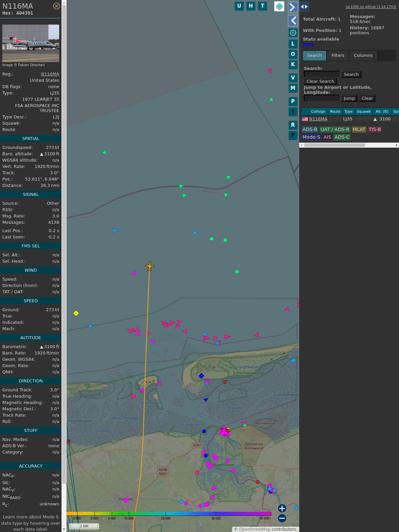Viewport: 399px width, 532px height.
Task: Toggle the L map button
Action: (x=293, y=44)
